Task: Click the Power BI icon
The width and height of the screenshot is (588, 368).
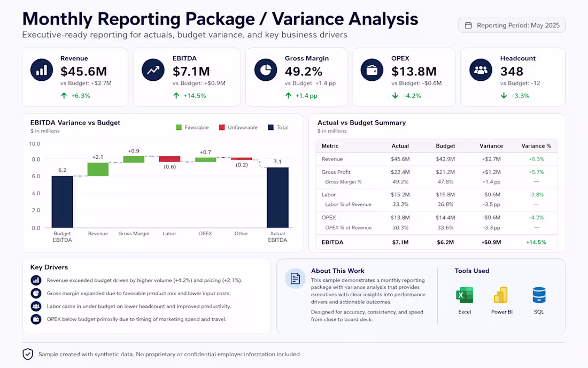Action: (x=501, y=295)
